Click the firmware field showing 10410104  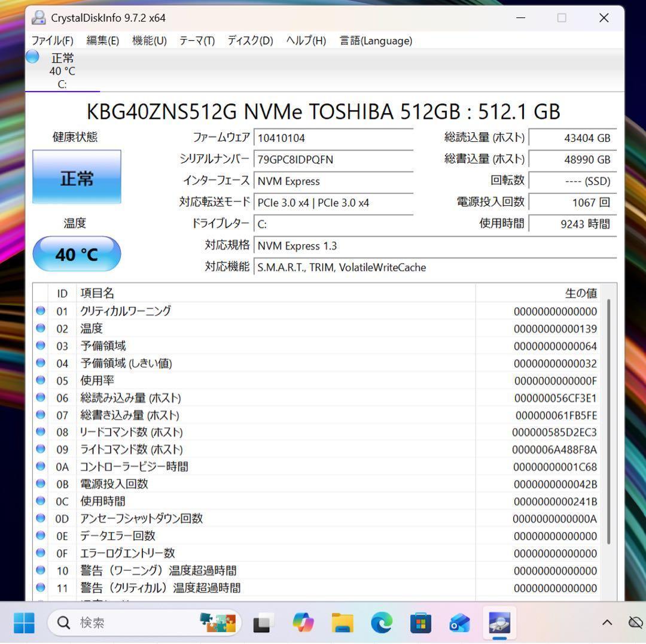pos(333,138)
